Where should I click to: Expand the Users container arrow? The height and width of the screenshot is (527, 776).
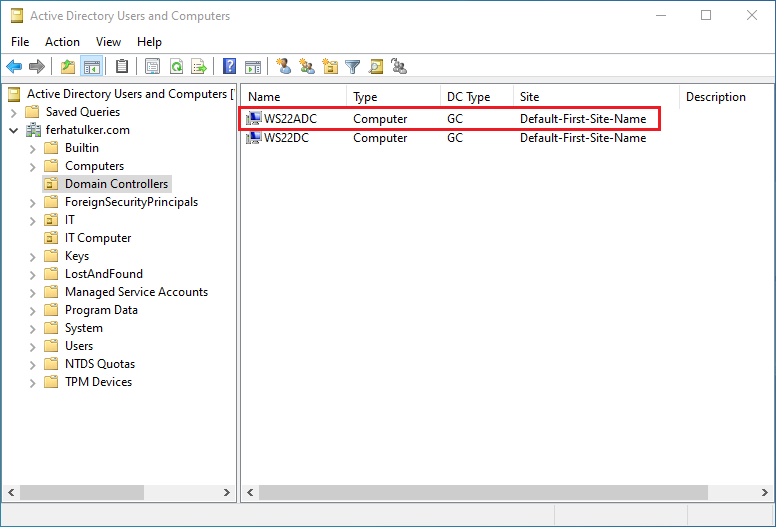point(33,347)
